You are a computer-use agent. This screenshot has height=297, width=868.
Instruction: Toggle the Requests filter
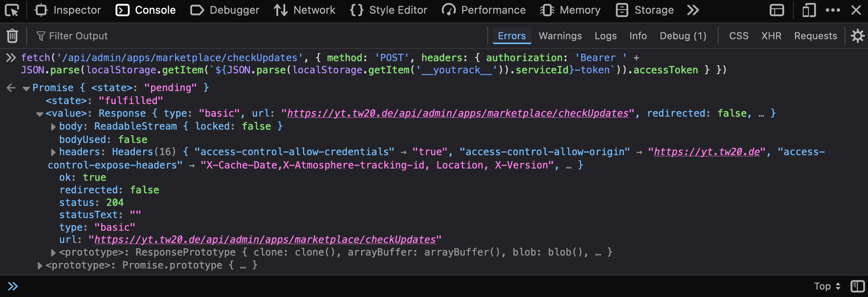[815, 36]
